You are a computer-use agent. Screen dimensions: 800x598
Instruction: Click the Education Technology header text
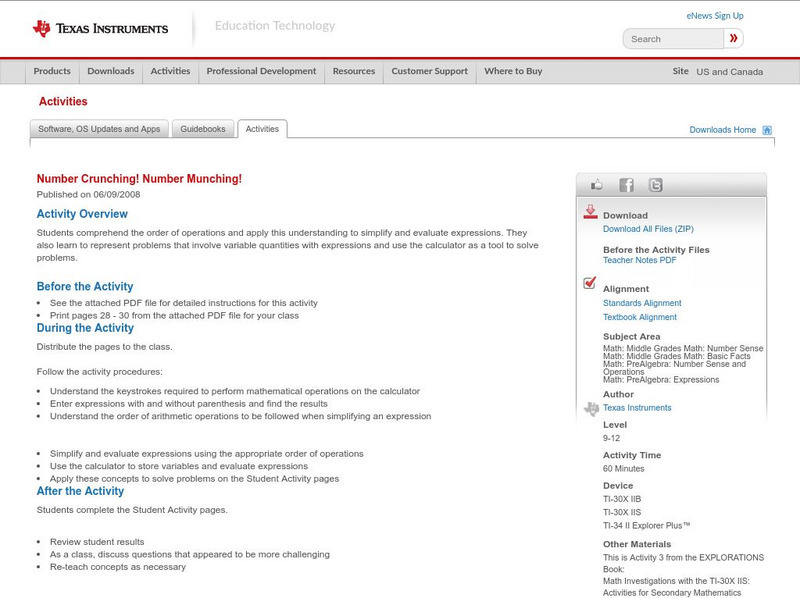275,26
